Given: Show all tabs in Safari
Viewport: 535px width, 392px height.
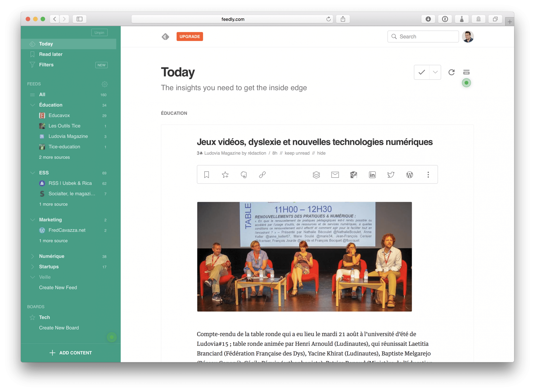Looking at the screenshot, I should click(495, 19).
